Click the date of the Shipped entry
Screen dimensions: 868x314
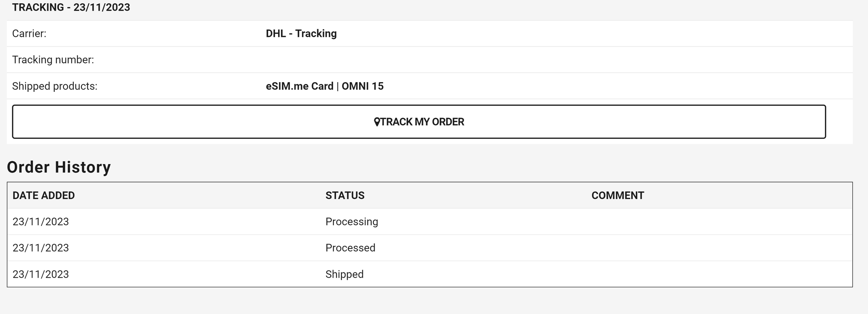coord(41,274)
